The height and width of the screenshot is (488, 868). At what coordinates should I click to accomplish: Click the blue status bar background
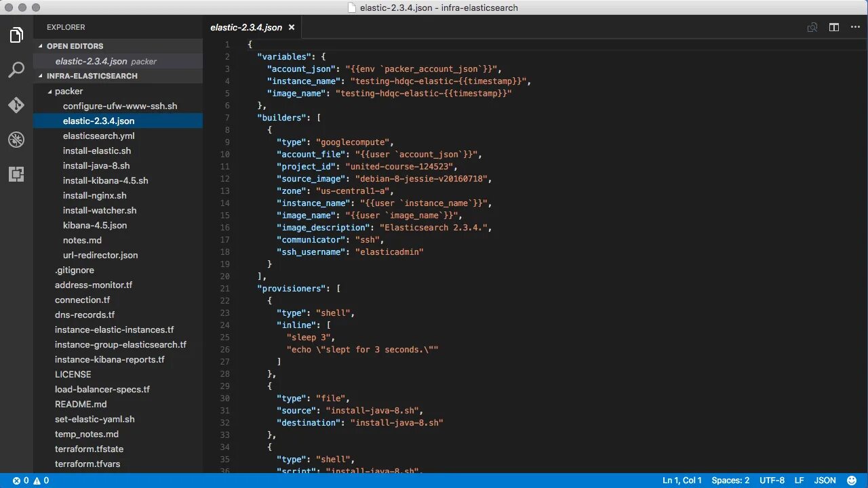tap(407, 480)
